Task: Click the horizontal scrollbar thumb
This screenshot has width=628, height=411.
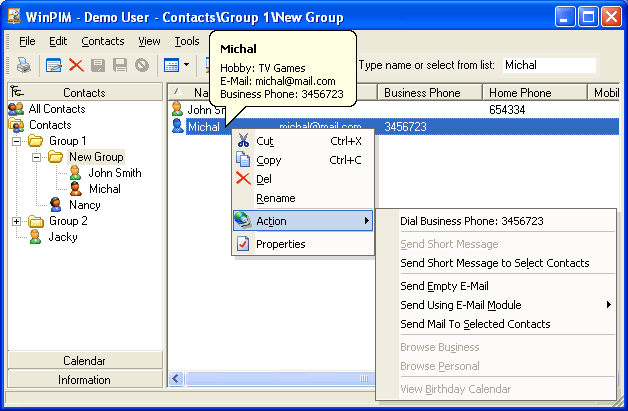Action: tap(280, 378)
